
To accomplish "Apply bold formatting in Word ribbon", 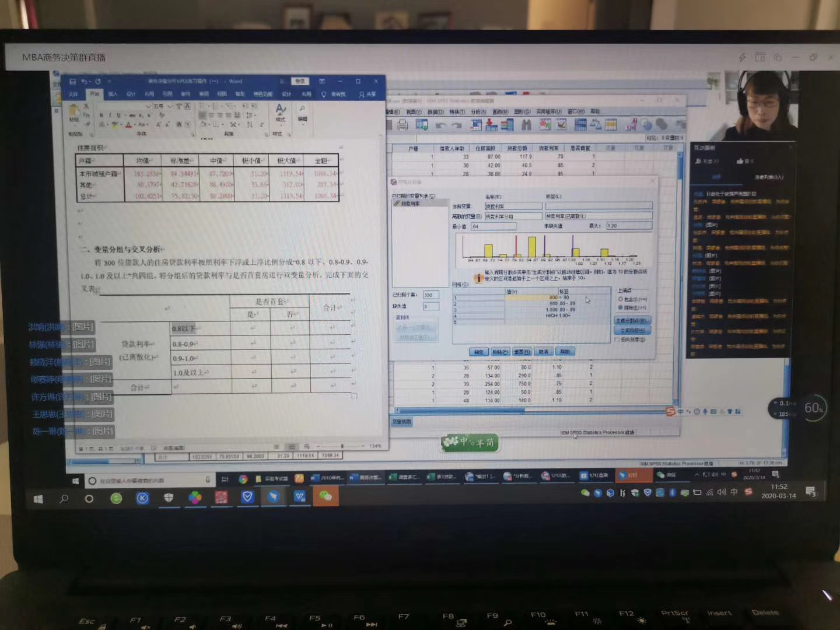I will [101, 116].
